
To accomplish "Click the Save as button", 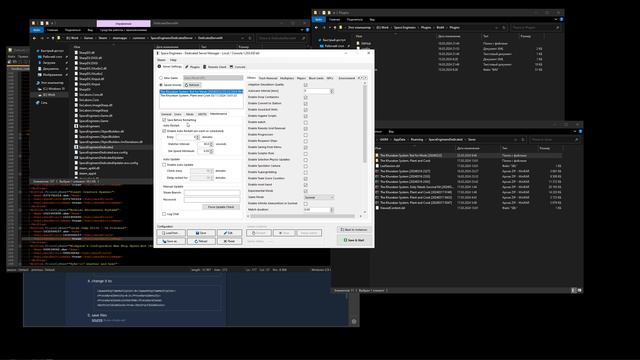I will coord(171,241).
